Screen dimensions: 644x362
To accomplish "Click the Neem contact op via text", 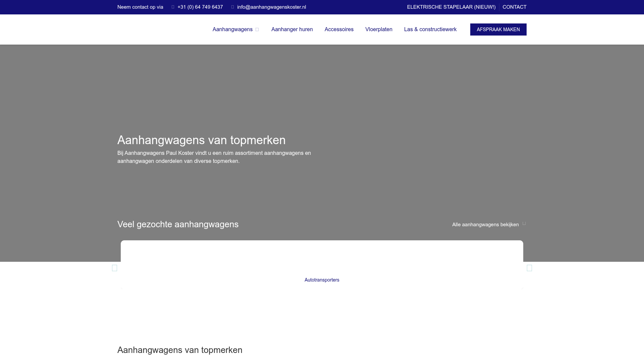I will coord(140,7).
